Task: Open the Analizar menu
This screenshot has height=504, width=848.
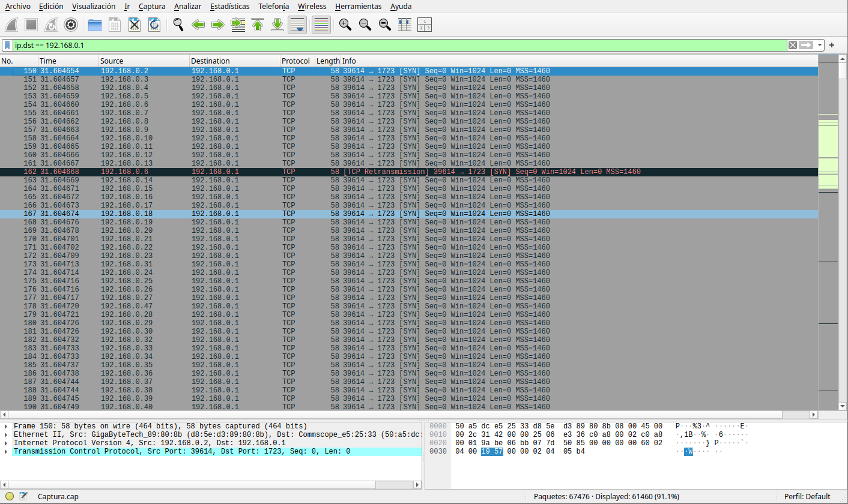Action: (x=188, y=6)
